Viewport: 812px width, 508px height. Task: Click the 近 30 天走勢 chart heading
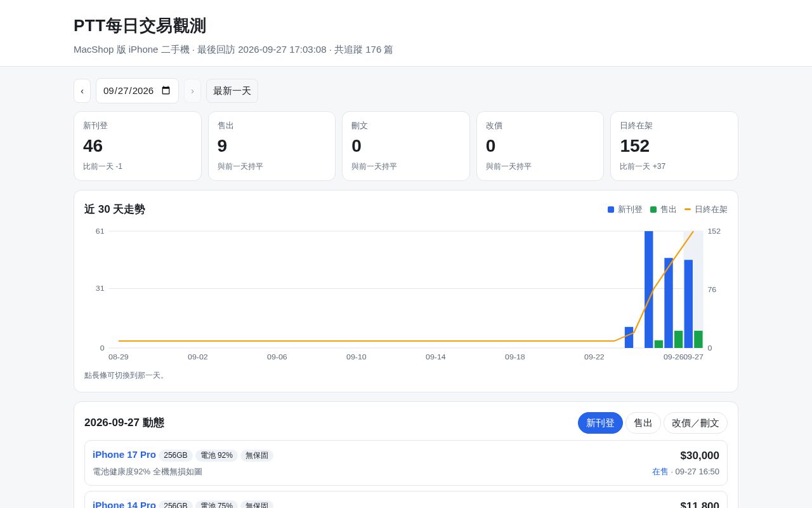[x=115, y=210]
